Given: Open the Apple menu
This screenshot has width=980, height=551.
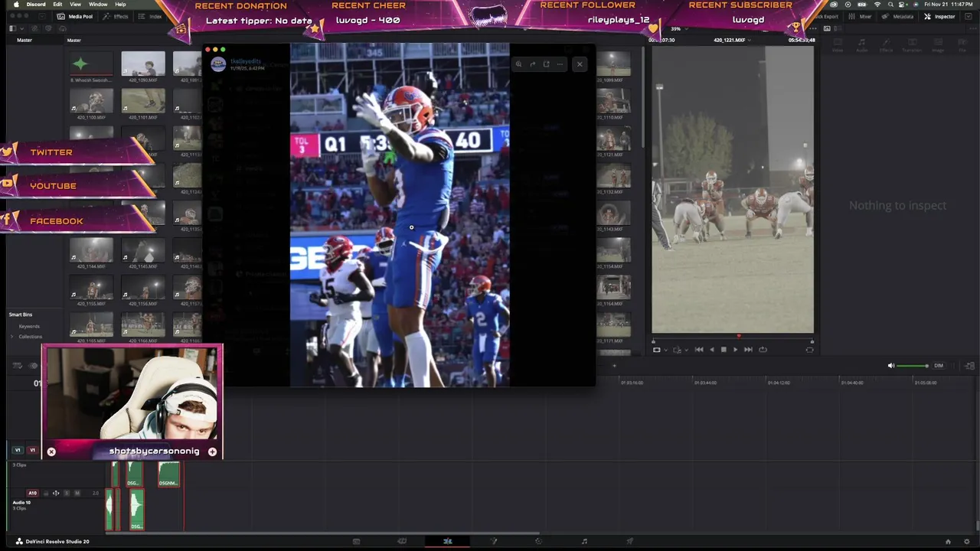Looking at the screenshot, I should coord(15,4).
